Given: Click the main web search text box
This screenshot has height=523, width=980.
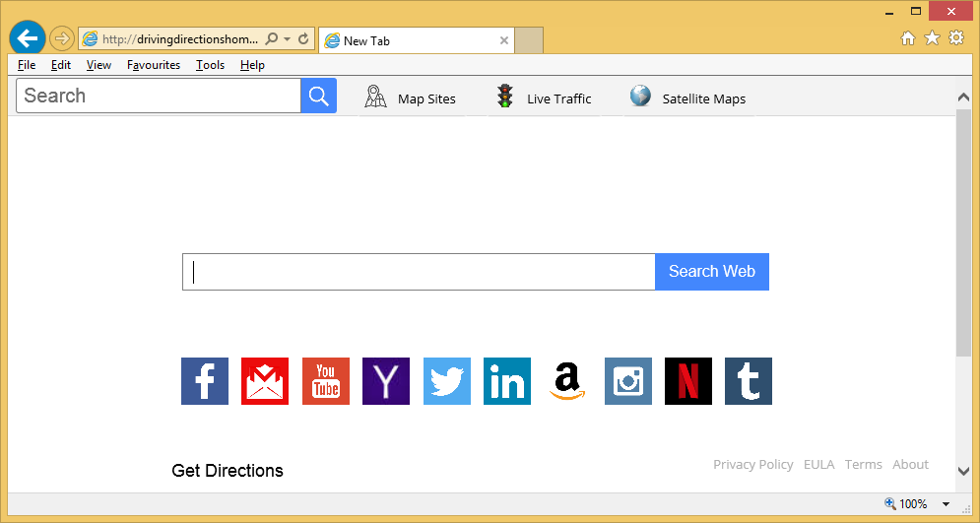Looking at the screenshot, I should (419, 272).
